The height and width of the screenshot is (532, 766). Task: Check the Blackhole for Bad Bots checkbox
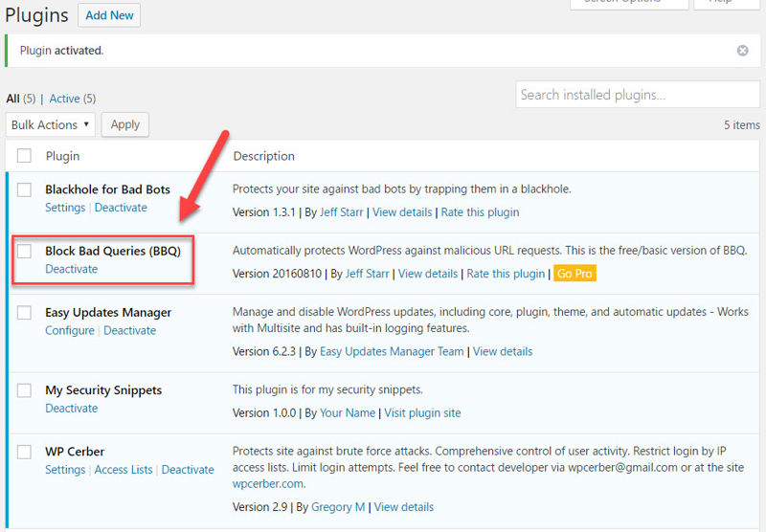(24, 189)
